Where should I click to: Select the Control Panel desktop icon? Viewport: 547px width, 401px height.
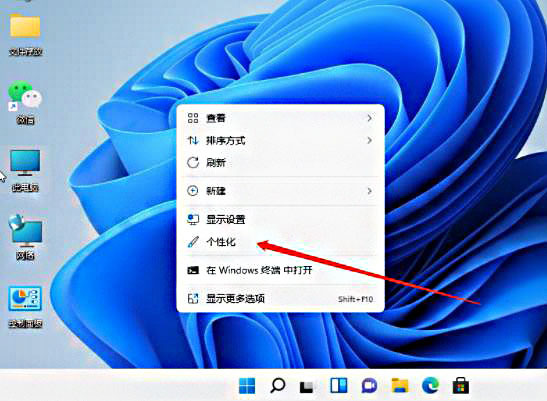[x=25, y=299]
